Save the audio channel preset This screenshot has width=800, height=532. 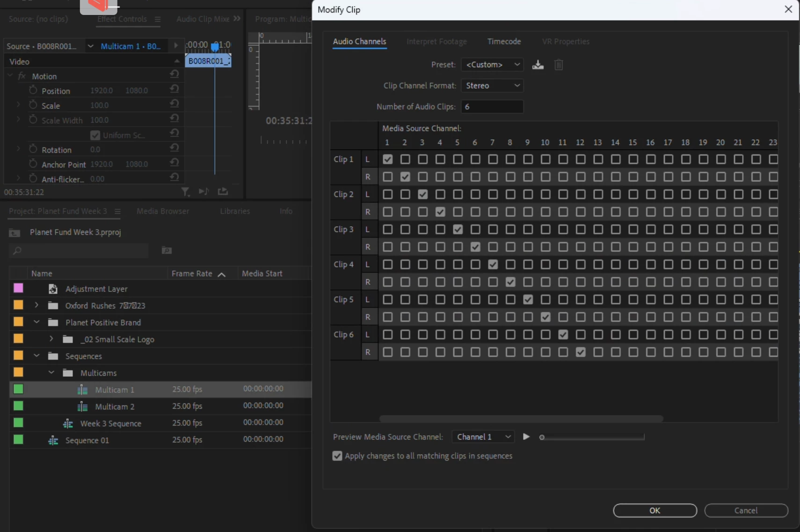(538, 65)
